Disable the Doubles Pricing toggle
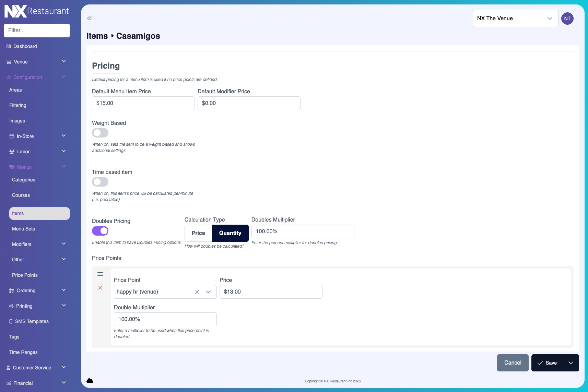This screenshot has width=588, height=392. [x=100, y=231]
